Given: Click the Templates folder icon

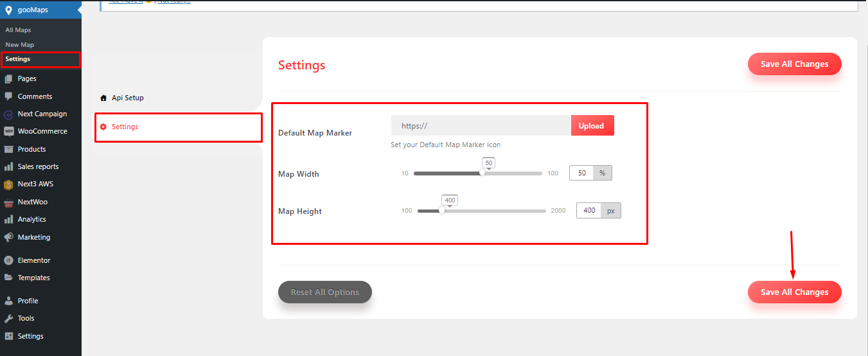Looking at the screenshot, I should tap(8, 278).
